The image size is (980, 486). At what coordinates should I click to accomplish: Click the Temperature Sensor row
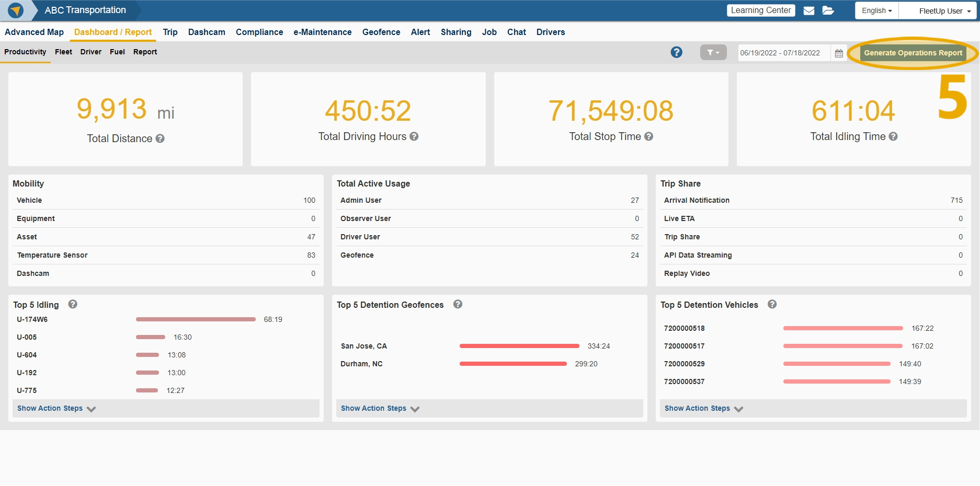[x=166, y=255]
